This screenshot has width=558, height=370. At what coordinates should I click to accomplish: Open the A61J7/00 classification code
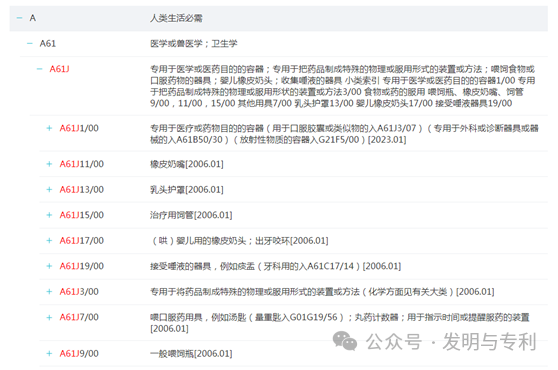[79, 317]
